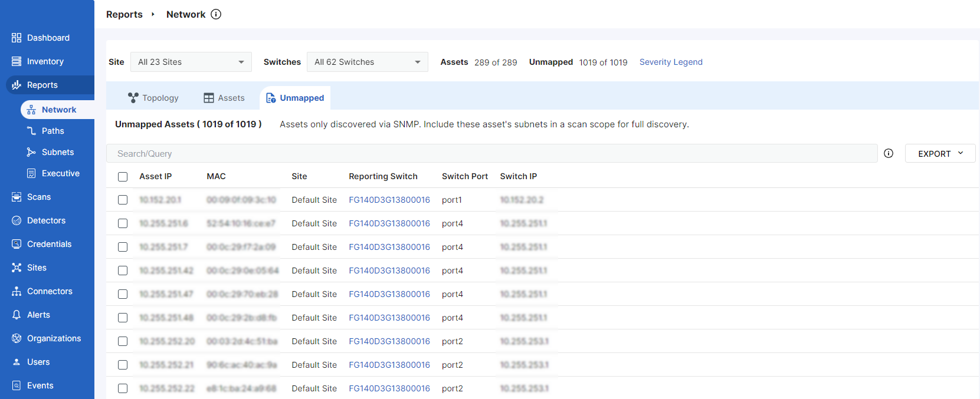Sort by the Reporting Switch column header
980x399 pixels.
tap(383, 176)
